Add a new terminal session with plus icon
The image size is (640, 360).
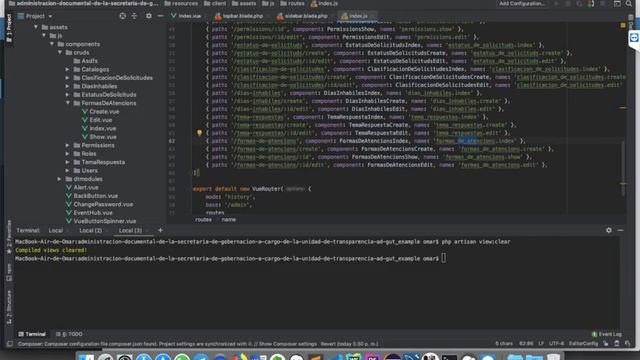[160, 230]
